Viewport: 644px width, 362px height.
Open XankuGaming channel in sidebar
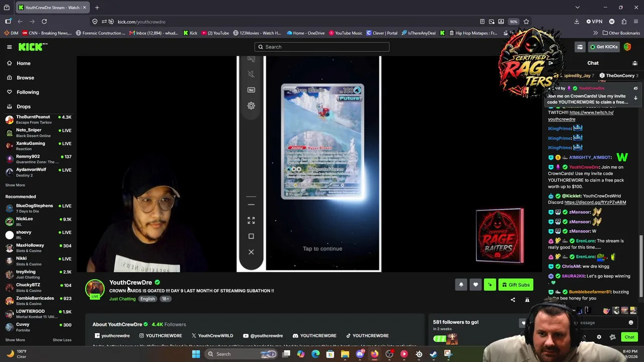38,146
